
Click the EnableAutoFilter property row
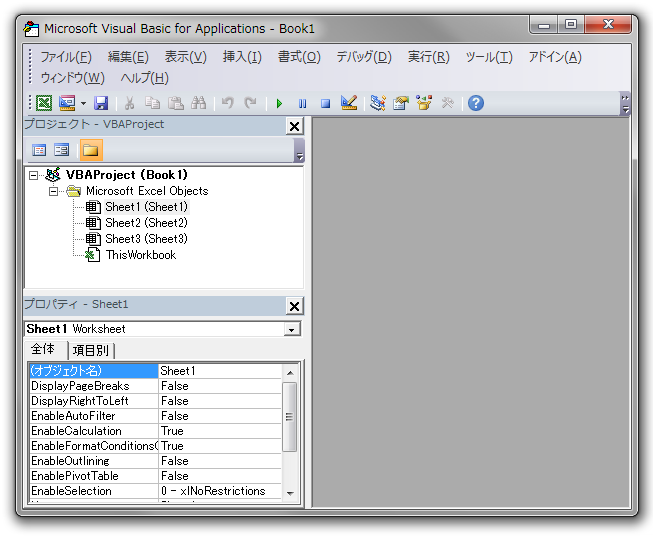156,416
